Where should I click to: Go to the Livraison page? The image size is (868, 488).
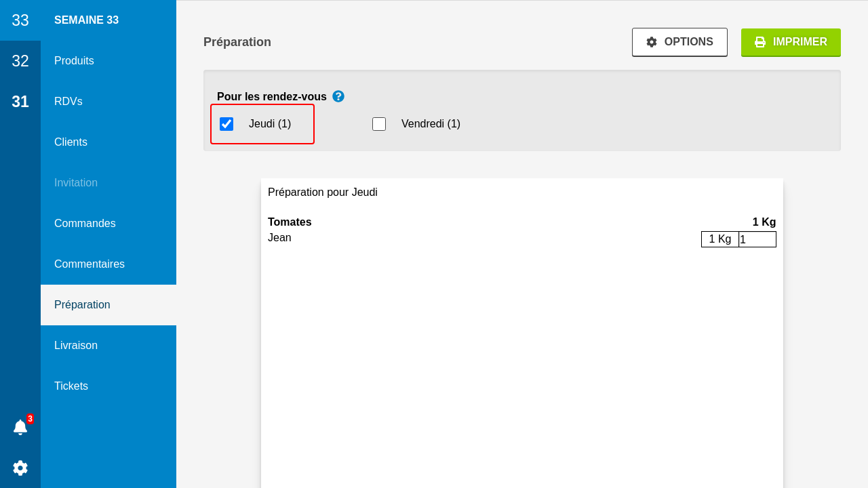click(x=76, y=346)
